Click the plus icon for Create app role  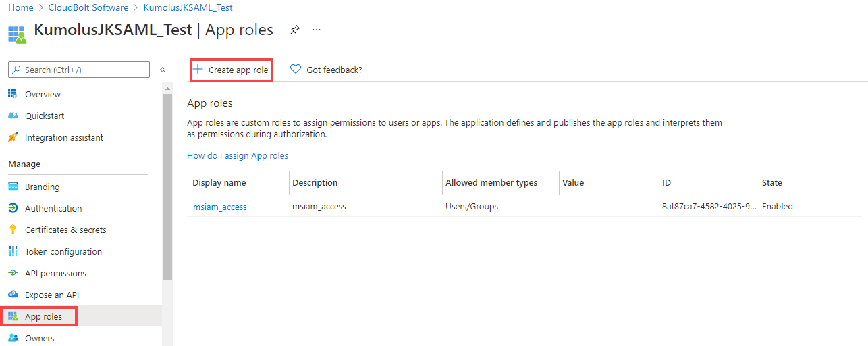click(x=198, y=70)
